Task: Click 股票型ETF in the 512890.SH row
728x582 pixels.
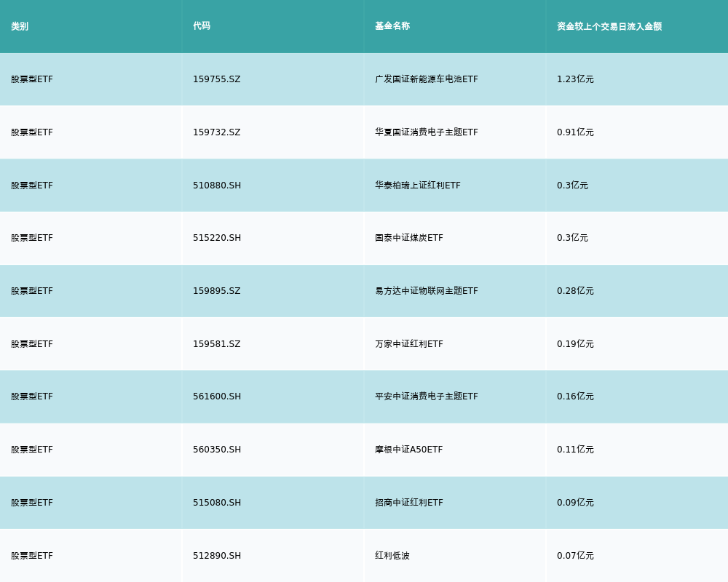Action: 32,556
